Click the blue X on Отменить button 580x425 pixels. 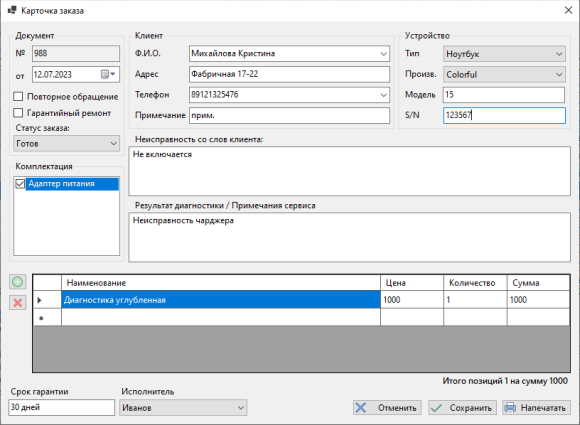(361, 408)
